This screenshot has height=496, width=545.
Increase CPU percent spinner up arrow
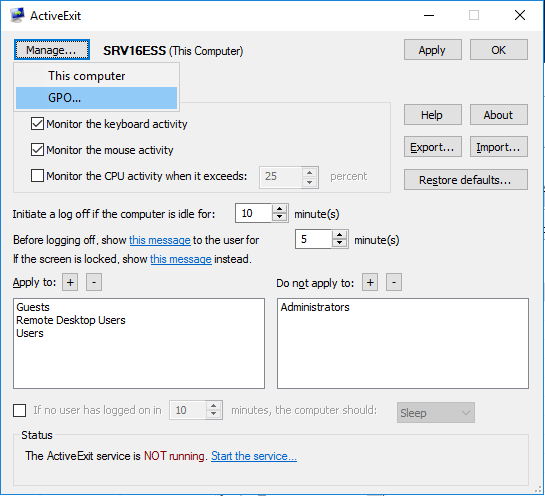click(309, 172)
